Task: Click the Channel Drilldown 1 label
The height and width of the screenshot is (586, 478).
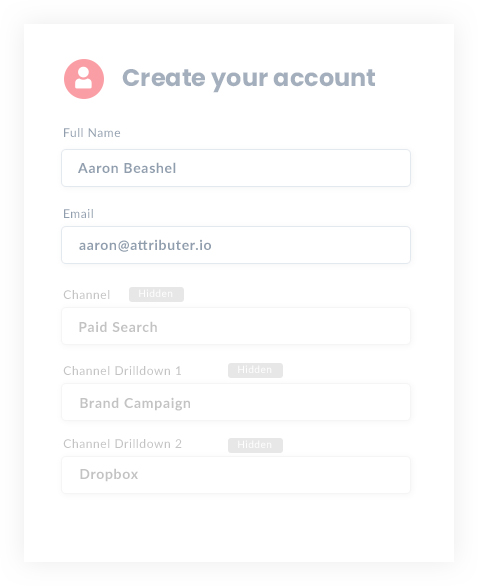Action: pos(122,371)
